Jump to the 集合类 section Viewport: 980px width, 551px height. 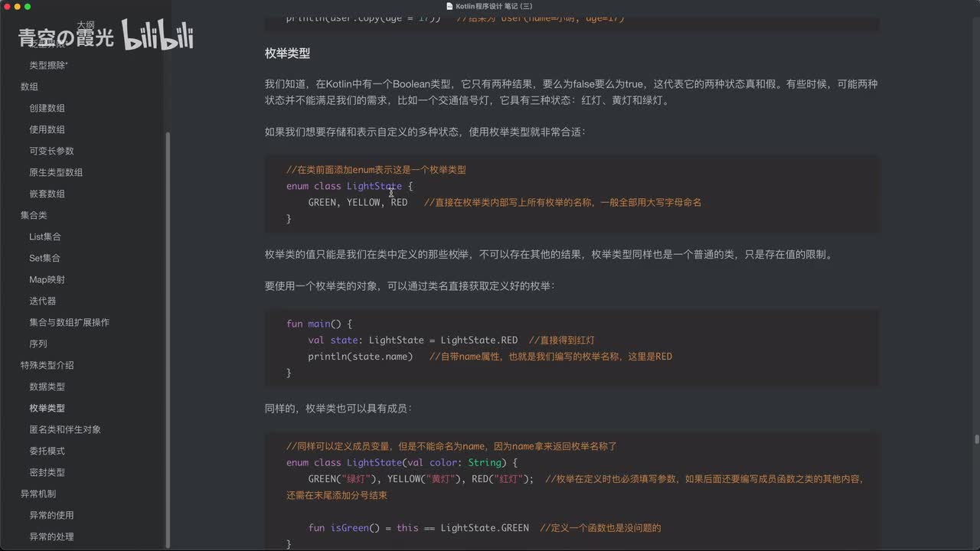pos(34,215)
